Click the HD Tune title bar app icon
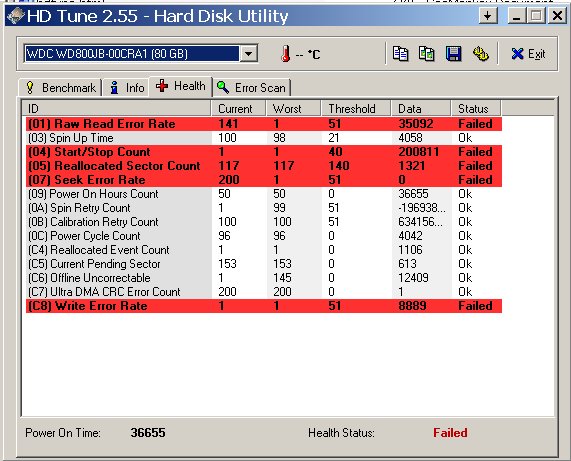The image size is (571, 461). click(x=15, y=16)
